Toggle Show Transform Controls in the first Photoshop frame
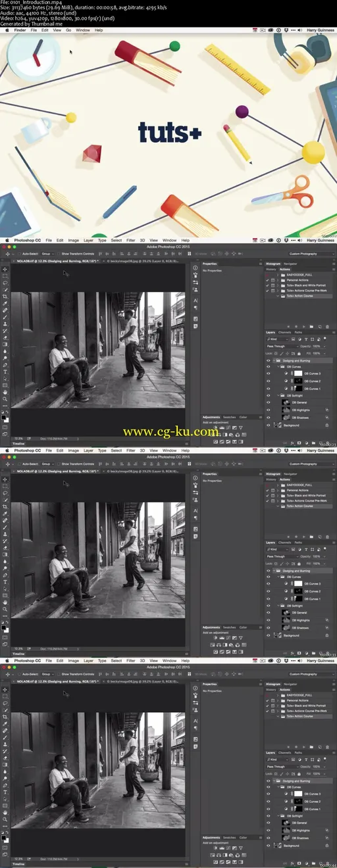Image resolution: width=337 pixels, height=868 pixels. coord(59,254)
